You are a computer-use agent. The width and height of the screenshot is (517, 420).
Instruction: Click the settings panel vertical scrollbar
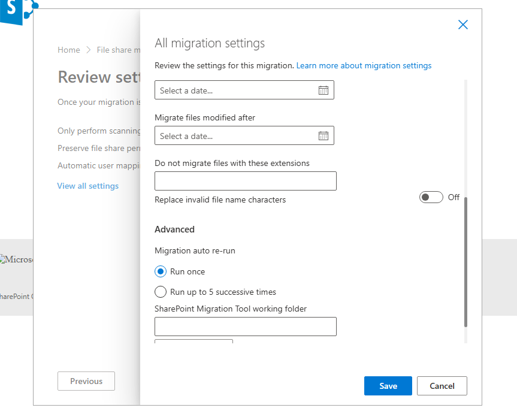click(x=465, y=261)
